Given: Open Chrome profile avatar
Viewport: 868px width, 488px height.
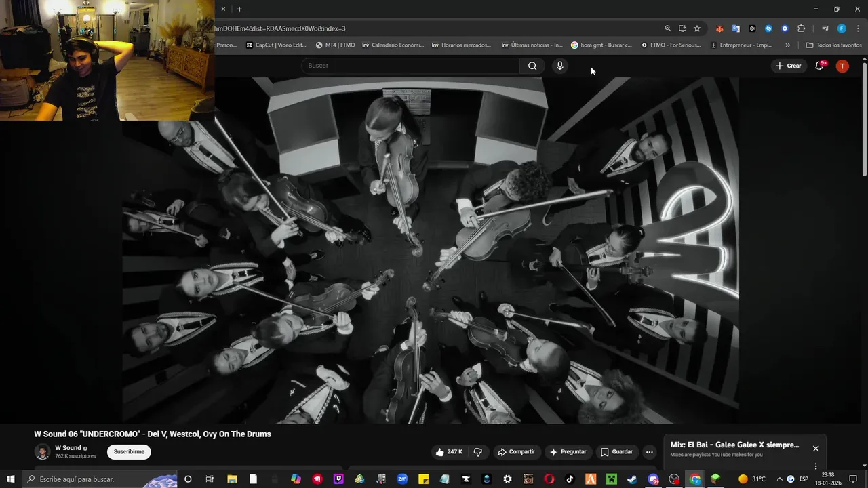Looking at the screenshot, I should [x=842, y=28].
